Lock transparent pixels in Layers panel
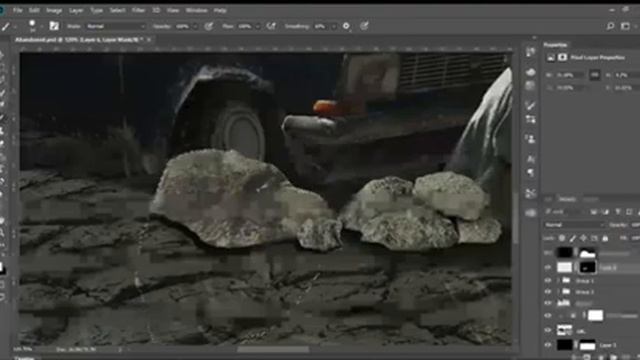Viewport: 640px width, 360px height. pyautogui.click(x=562, y=238)
